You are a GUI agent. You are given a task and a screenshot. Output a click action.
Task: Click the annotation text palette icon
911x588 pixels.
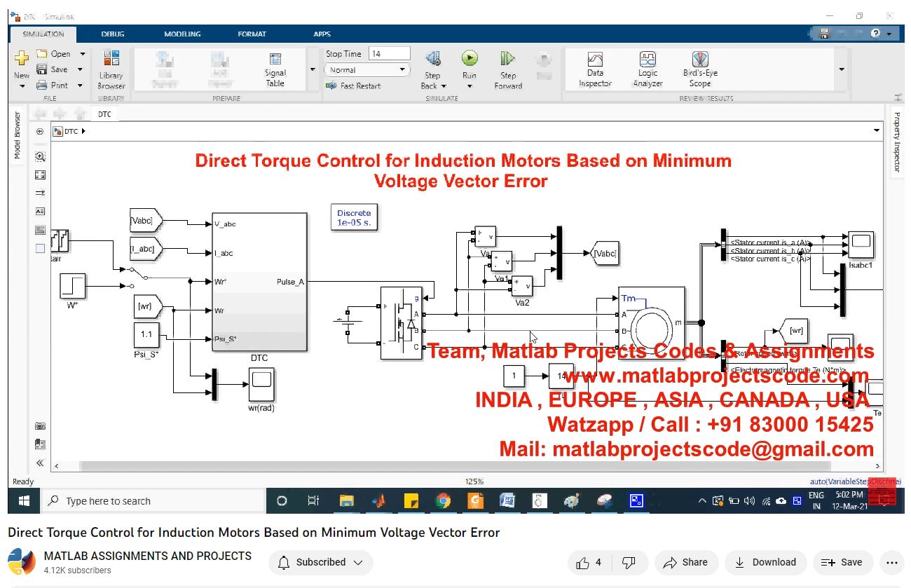pos(40,211)
